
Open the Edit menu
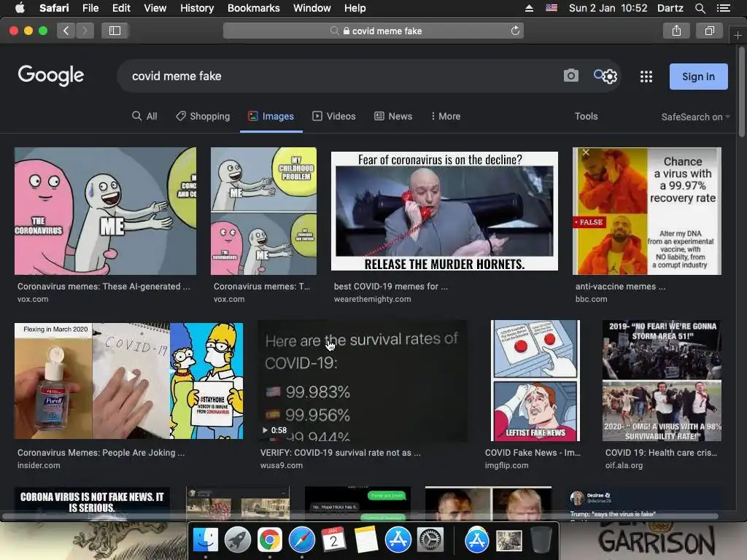pyautogui.click(x=121, y=8)
